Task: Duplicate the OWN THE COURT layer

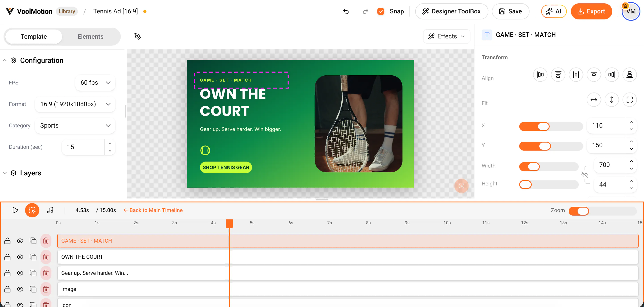Action: pos(33,257)
